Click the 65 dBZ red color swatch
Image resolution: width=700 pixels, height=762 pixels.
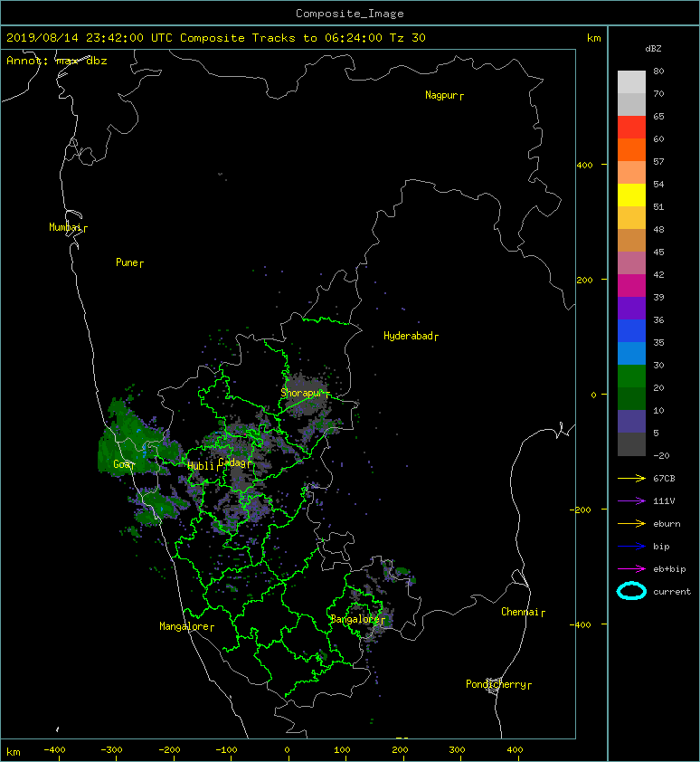point(631,127)
